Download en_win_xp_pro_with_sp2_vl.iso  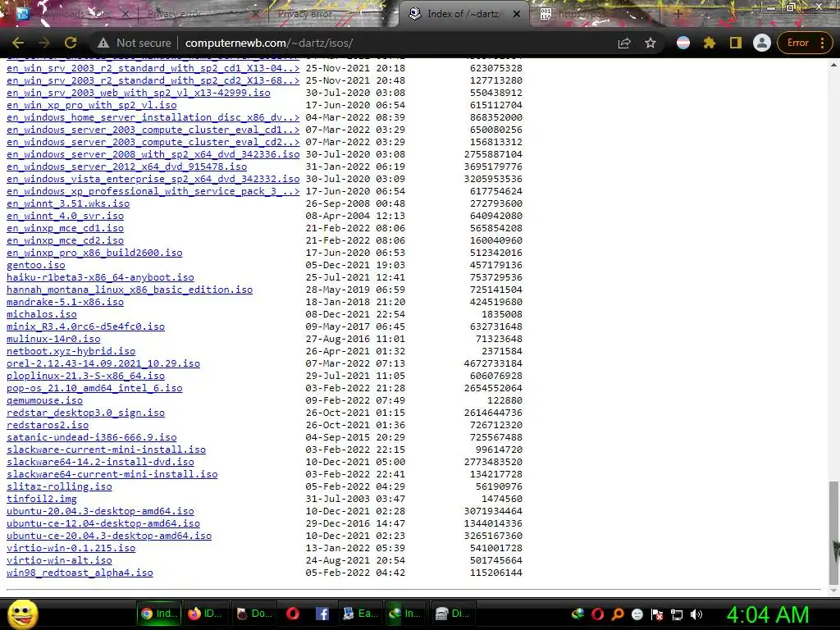click(x=92, y=105)
